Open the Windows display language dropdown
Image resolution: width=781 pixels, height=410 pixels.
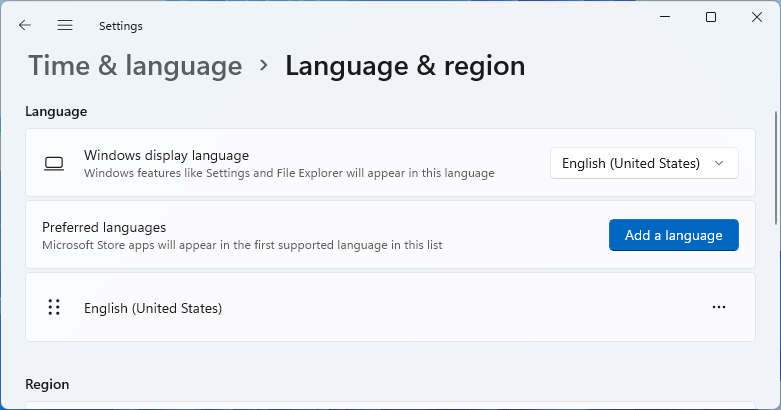click(644, 163)
